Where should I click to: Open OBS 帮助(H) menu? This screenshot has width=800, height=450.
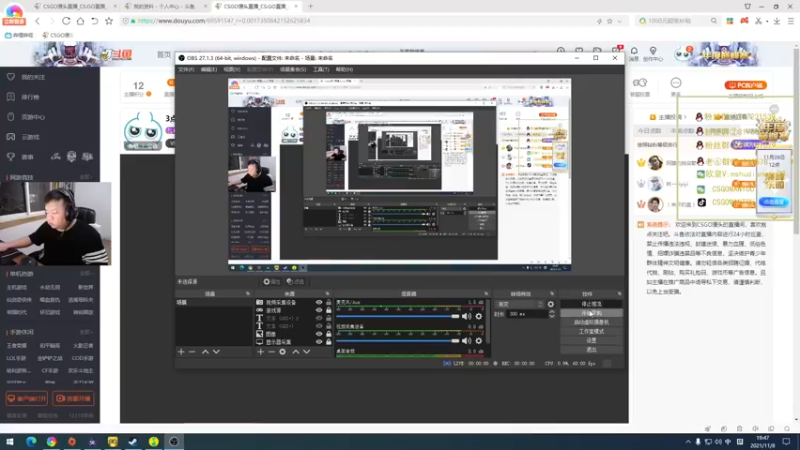pos(344,69)
